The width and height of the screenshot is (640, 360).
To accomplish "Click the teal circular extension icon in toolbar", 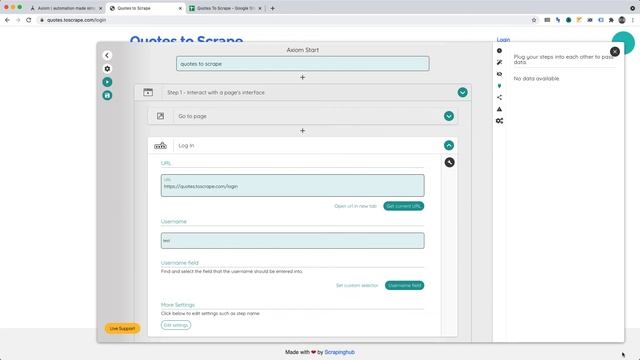I will tap(569, 20).
